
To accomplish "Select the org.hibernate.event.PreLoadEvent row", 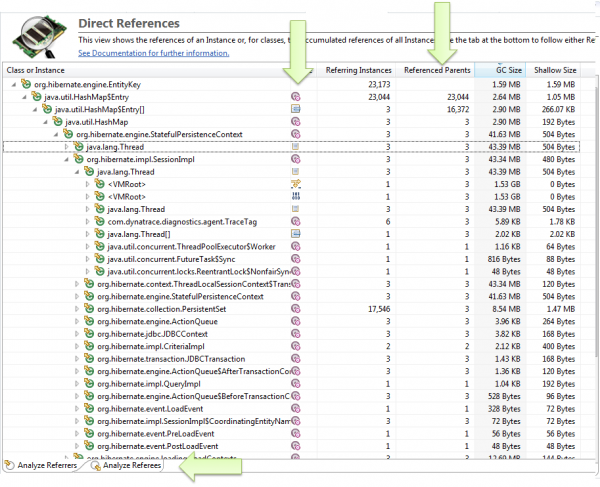I will (291, 434).
